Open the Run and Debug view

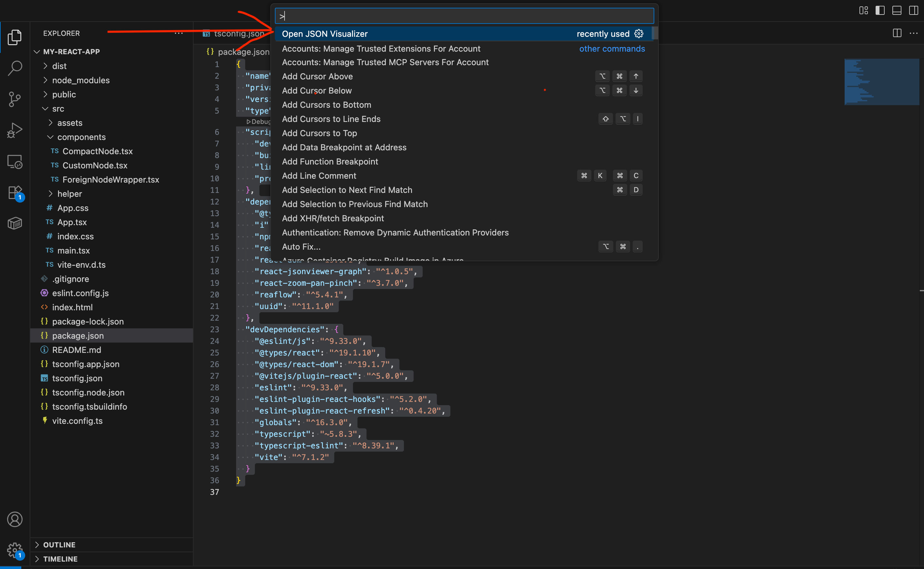tap(15, 130)
